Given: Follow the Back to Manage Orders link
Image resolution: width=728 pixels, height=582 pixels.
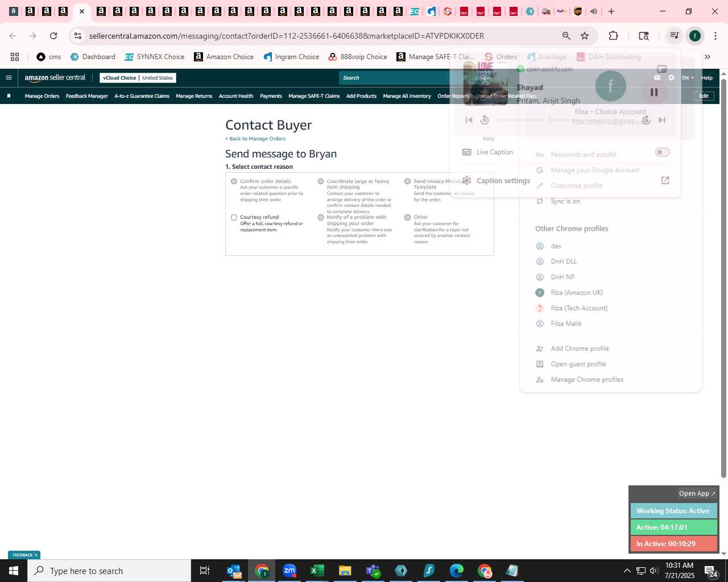Looking at the screenshot, I should (255, 139).
